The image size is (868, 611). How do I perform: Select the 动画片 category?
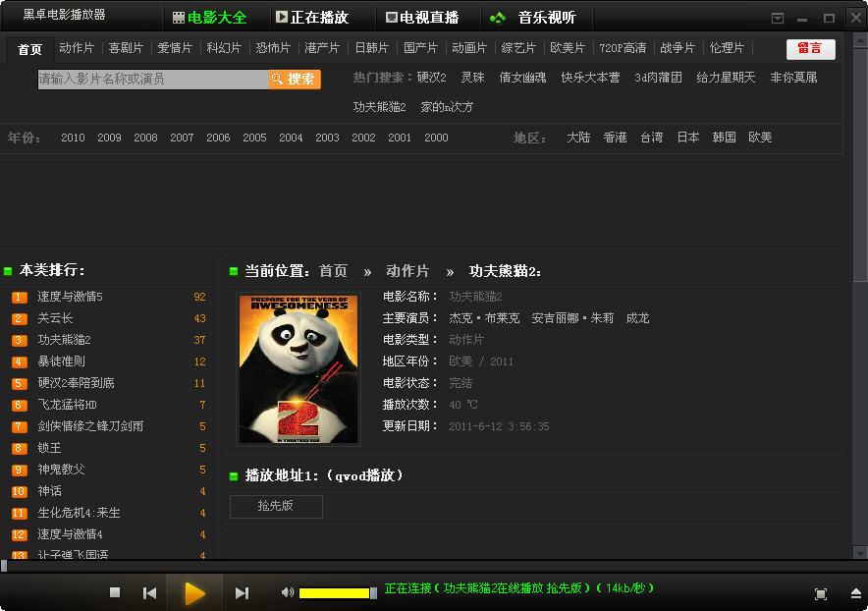pyautogui.click(x=469, y=48)
